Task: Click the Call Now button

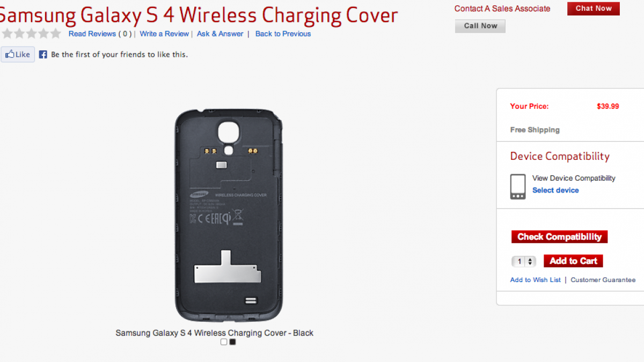Action: point(480,26)
